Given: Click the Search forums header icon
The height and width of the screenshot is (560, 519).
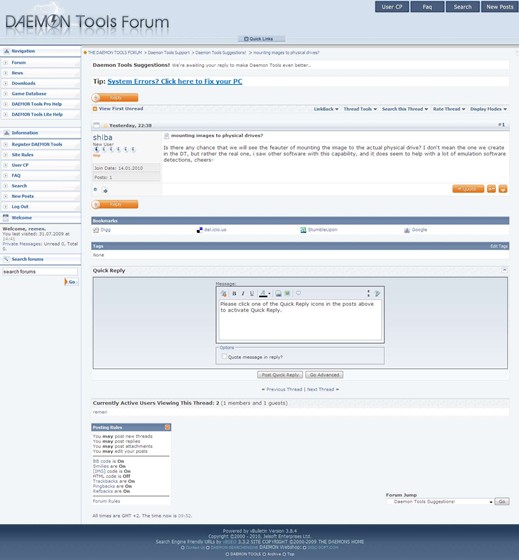Looking at the screenshot, I should point(6,259).
